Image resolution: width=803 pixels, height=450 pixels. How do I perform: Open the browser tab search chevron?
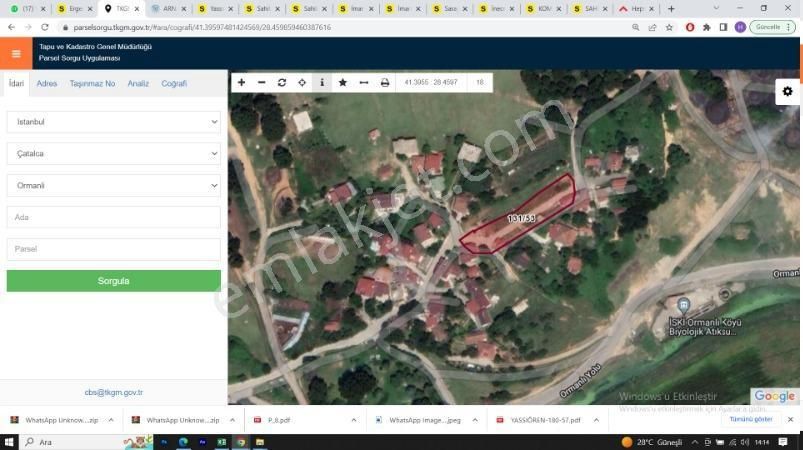click(716, 8)
